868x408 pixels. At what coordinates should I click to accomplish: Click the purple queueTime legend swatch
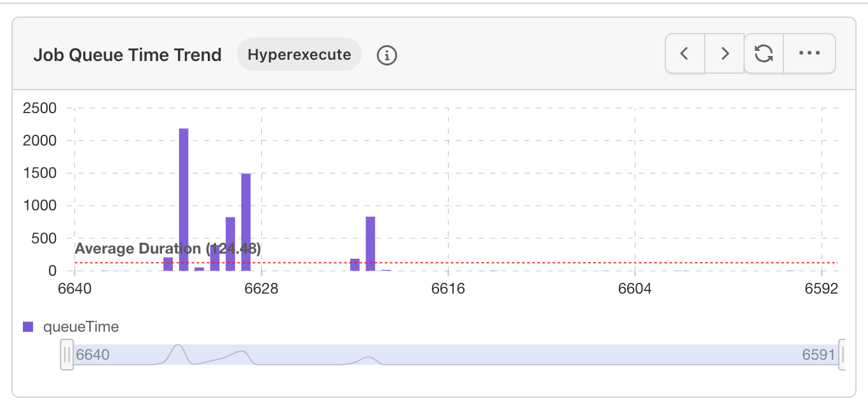click(x=28, y=327)
